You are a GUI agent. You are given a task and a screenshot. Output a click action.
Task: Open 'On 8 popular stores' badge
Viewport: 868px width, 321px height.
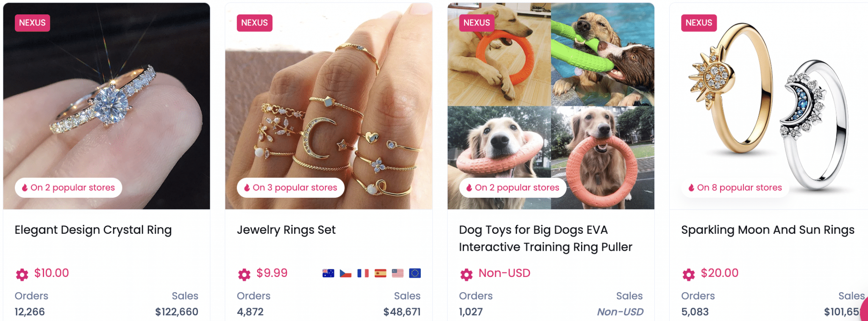coord(735,188)
